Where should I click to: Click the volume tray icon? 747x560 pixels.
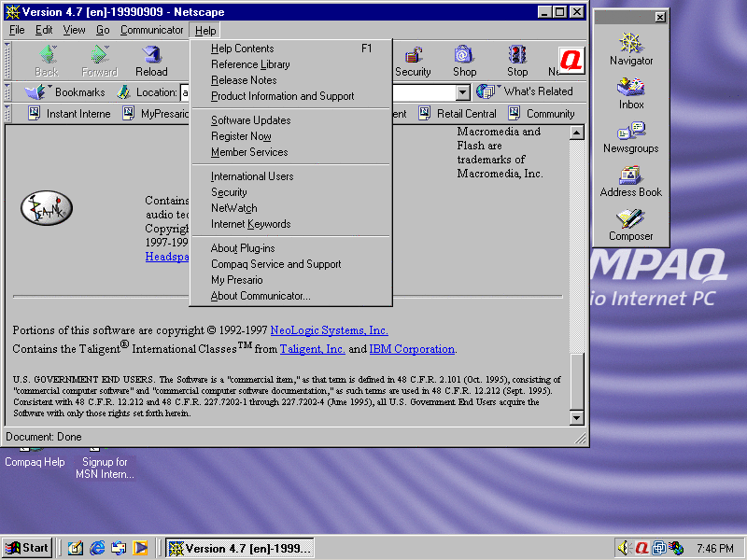624,548
